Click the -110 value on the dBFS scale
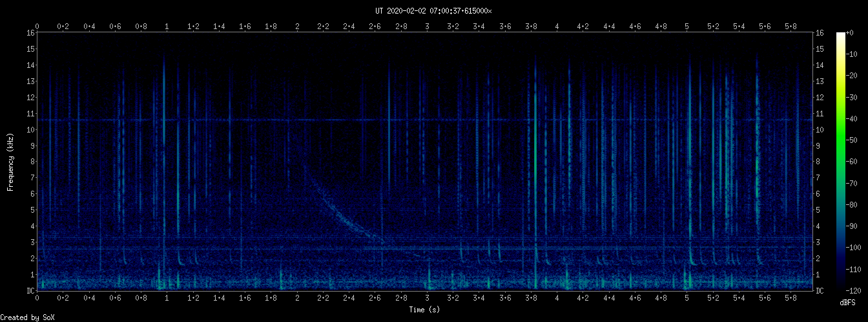 pos(855,270)
